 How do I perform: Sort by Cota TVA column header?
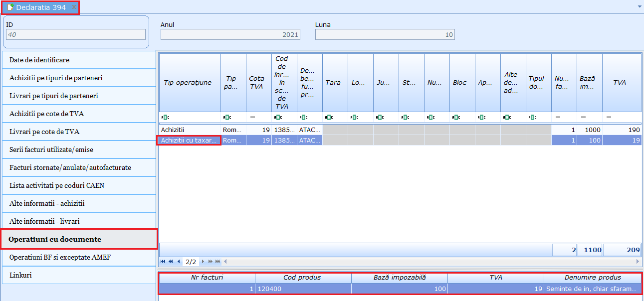click(x=258, y=83)
